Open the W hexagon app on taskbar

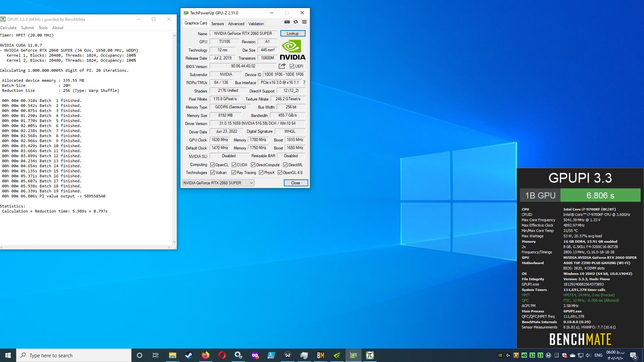pos(288,355)
